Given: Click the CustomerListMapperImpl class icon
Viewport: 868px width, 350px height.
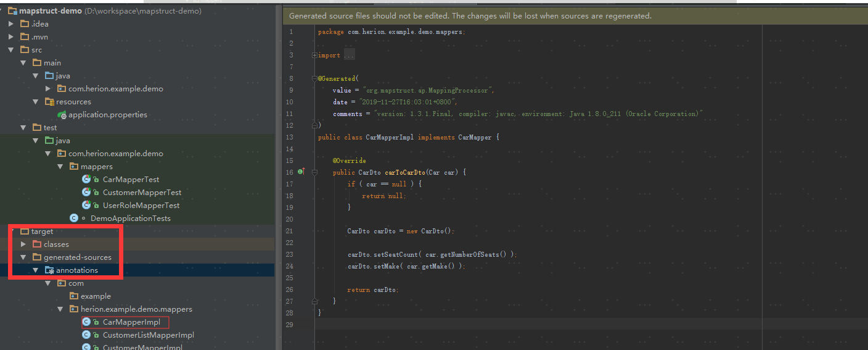Looking at the screenshot, I should pos(86,335).
